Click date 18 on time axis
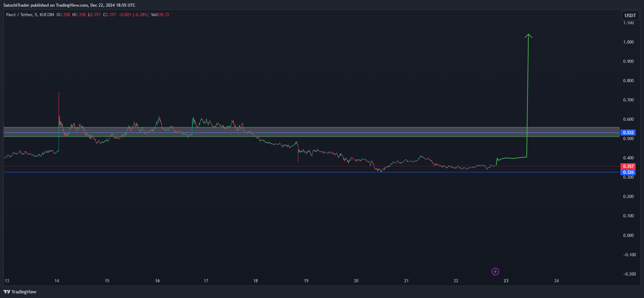 (255, 281)
